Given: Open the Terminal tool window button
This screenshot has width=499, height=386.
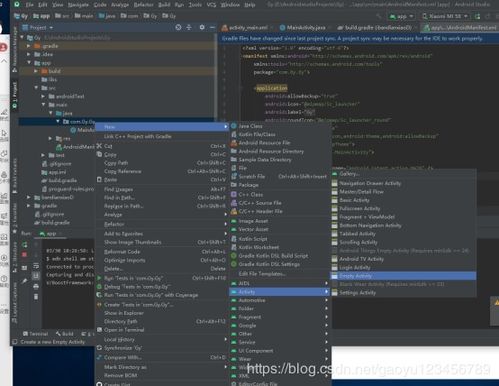Looking at the screenshot, I should click(x=35, y=333).
